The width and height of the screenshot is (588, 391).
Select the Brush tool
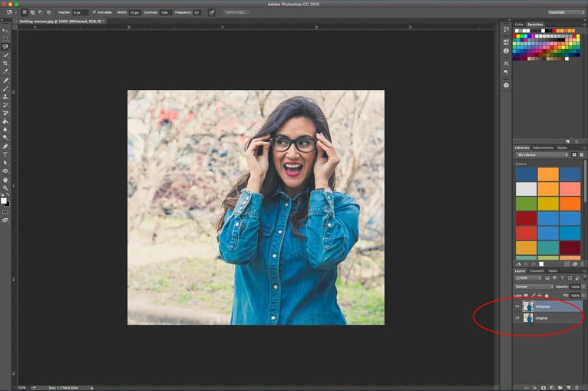tap(5, 88)
